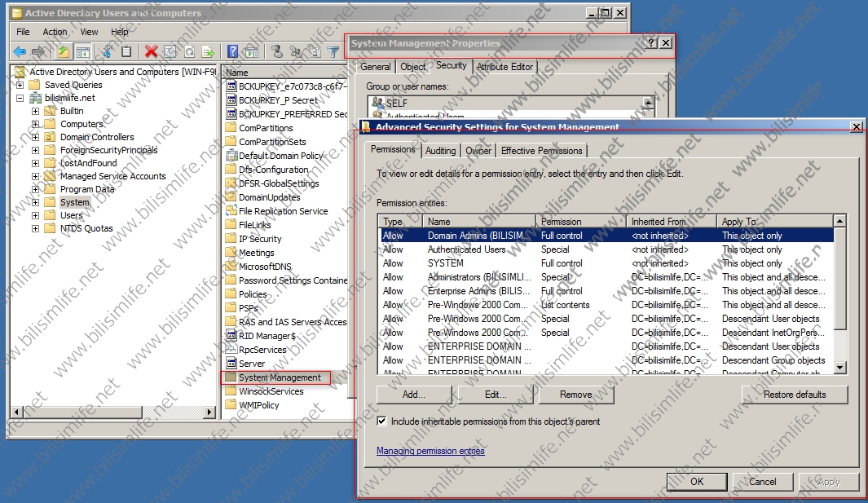Open the Managing permission entries link
The width and height of the screenshot is (868, 503).
[x=430, y=451]
